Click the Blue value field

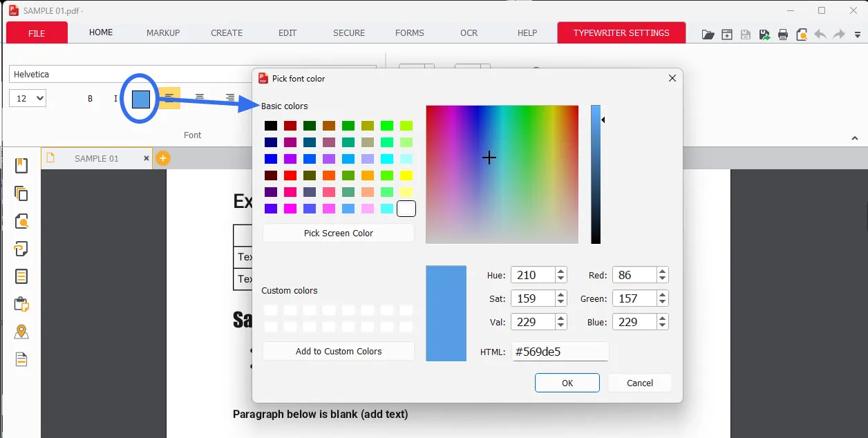pyautogui.click(x=634, y=322)
